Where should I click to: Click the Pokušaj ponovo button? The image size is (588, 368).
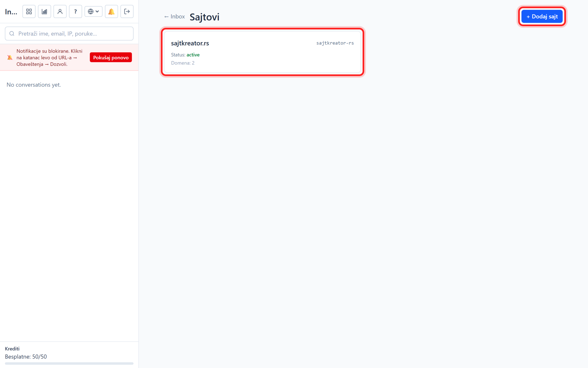tap(111, 57)
